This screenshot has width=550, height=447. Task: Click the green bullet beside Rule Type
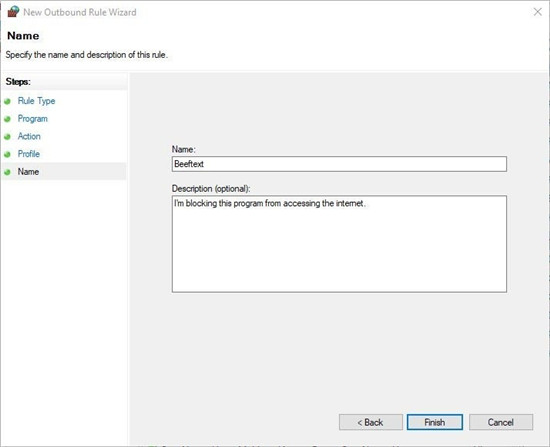(7, 101)
